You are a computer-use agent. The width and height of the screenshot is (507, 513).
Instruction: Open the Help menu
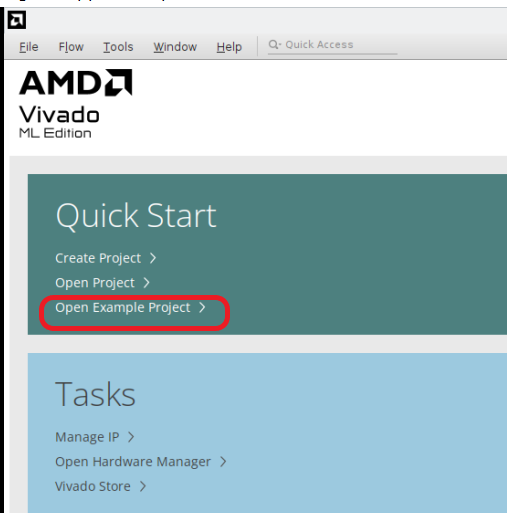tap(229, 47)
